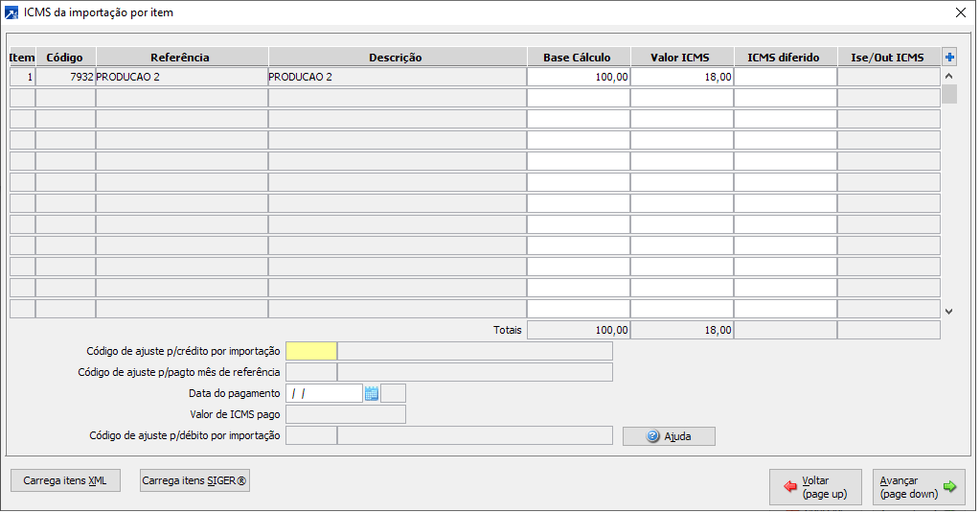Viewport: 980px width, 513px height.
Task: Click the Valor de ICMS pago field
Action: (x=346, y=414)
